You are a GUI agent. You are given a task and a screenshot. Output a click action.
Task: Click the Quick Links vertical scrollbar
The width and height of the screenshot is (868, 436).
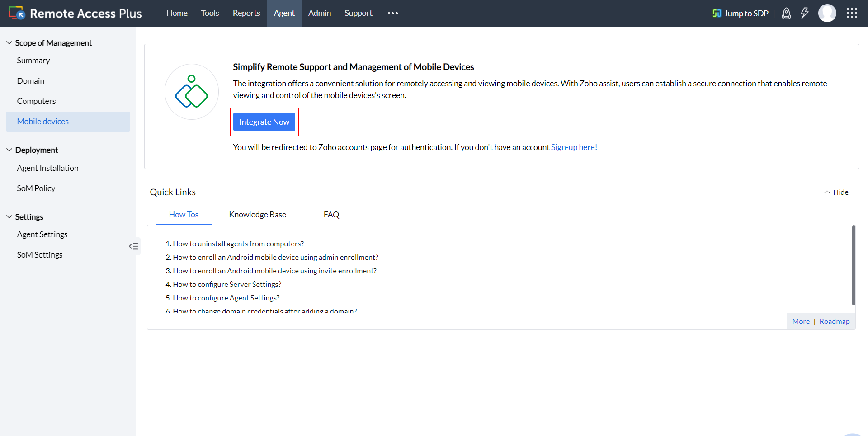click(x=854, y=265)
